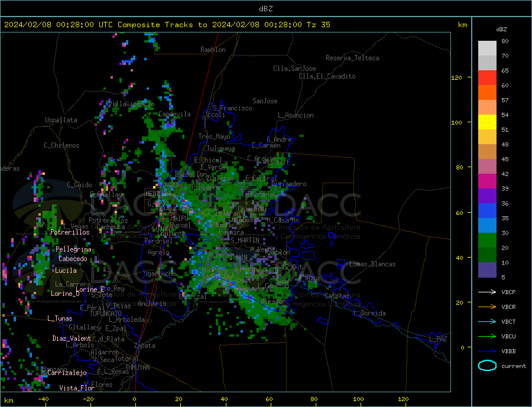532x407 pixels.
Task: Click the Lucila place label
Action: click(x=66, y=271)
